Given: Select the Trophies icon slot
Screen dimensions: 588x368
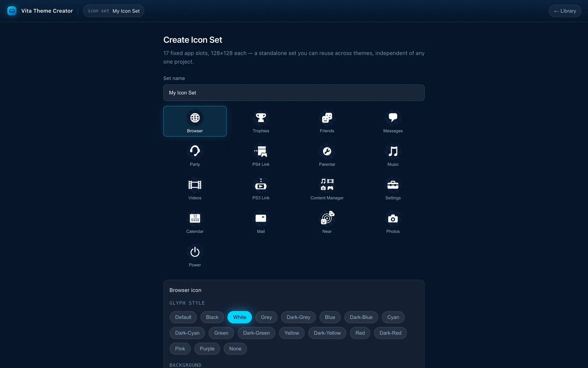Looking at the screenshot, I should pos(261,121).
